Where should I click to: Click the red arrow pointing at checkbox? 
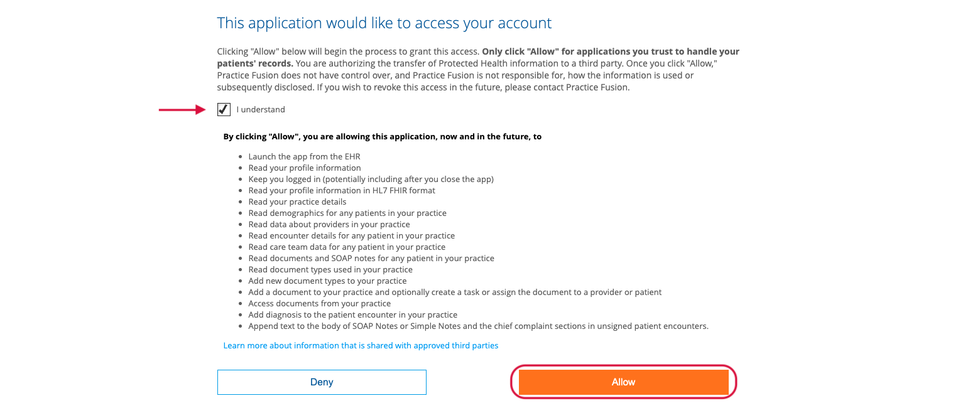(182, 110)
